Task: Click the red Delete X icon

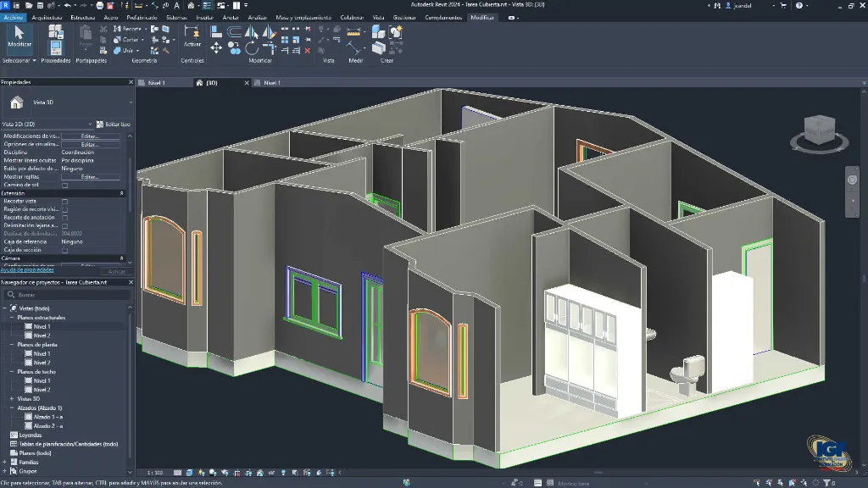Action: coord(307,50)
